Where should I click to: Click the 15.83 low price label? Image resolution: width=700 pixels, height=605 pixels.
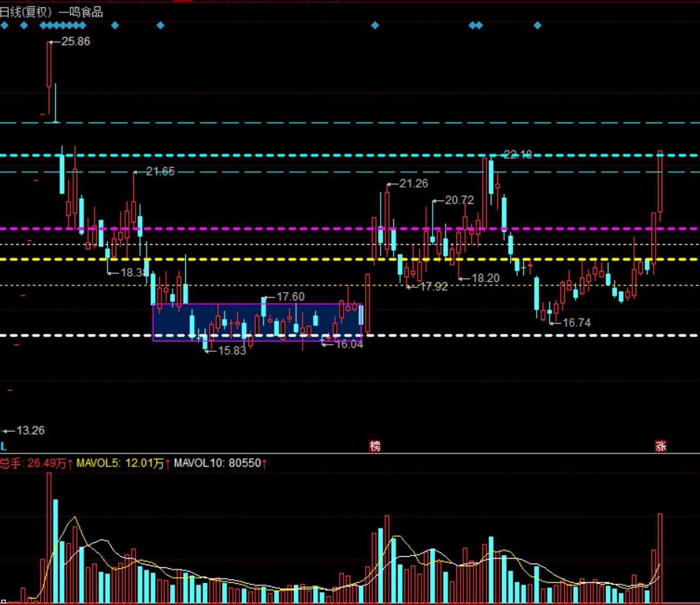[x=232, y=350]
